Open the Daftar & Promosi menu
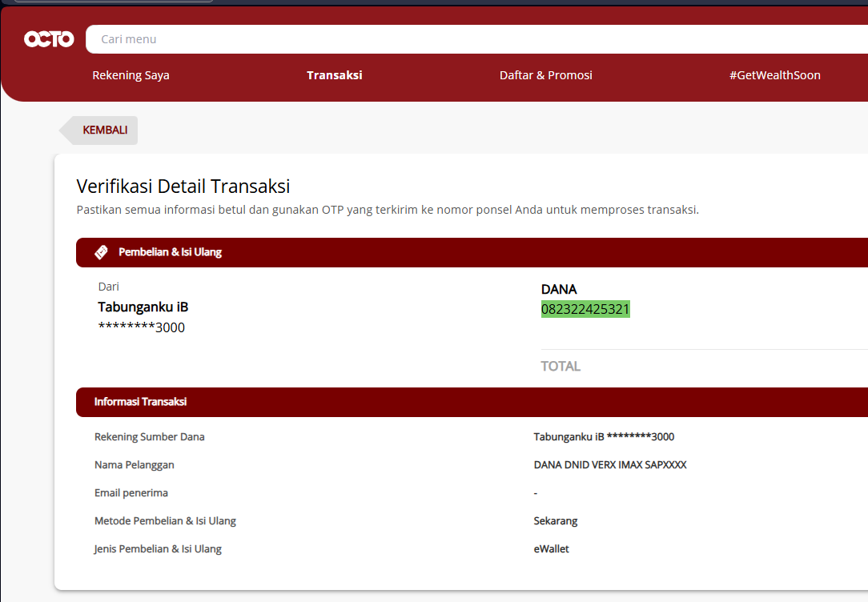The width and height of the screenshot is (868, 602). 546,75
